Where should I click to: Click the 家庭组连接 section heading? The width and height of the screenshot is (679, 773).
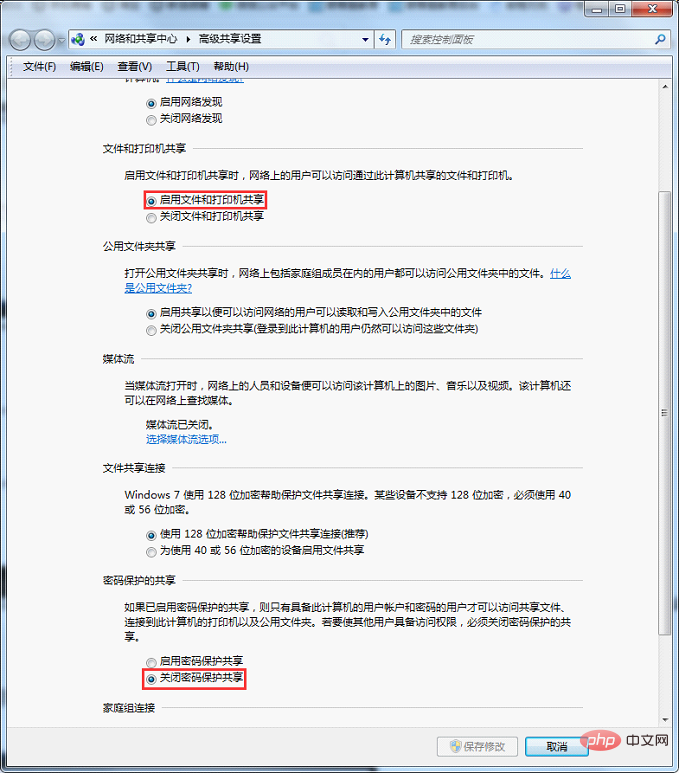(x=129, y=708)
